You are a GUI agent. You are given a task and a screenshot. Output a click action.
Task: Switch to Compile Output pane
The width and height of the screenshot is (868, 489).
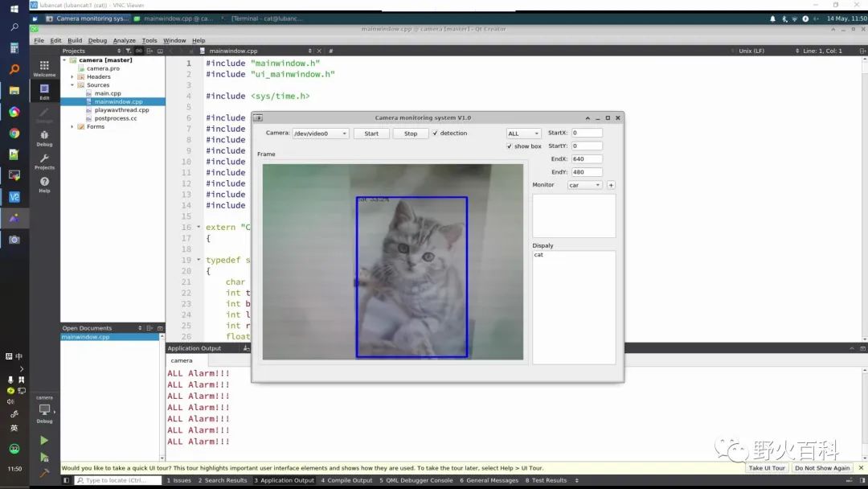click(x=346, y=480)
